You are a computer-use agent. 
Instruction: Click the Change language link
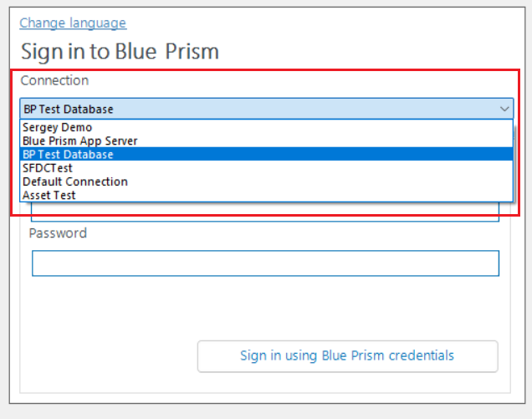[73, 23]
